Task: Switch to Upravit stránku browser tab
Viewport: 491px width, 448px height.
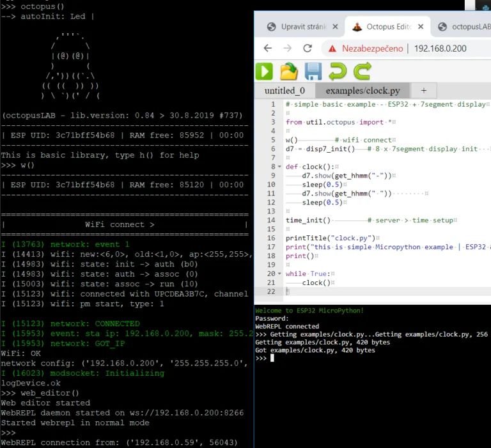Action: (302, 27)
